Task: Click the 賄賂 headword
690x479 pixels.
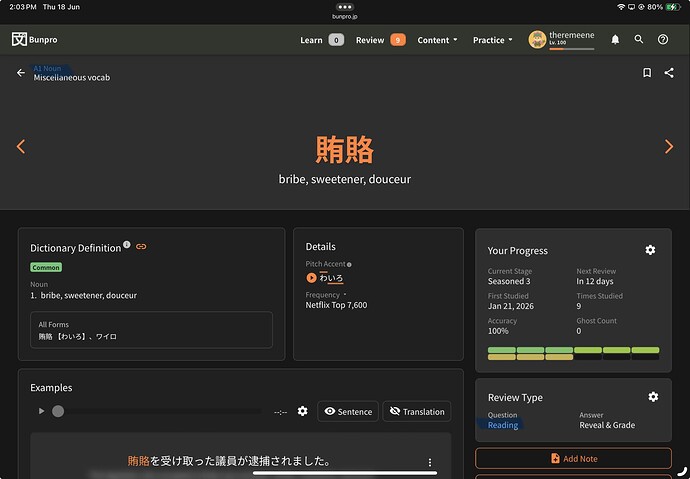Action: click(x=345, y=150)
